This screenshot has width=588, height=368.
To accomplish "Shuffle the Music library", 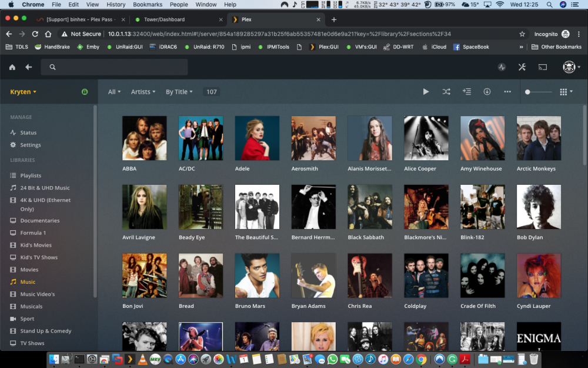I will click(x=446, y=92).
